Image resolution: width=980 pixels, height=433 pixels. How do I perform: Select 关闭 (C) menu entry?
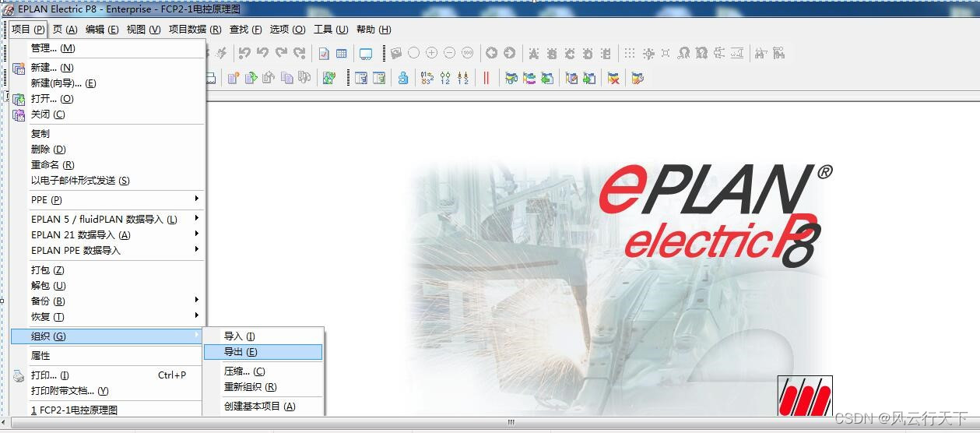(x=107, y=114)
